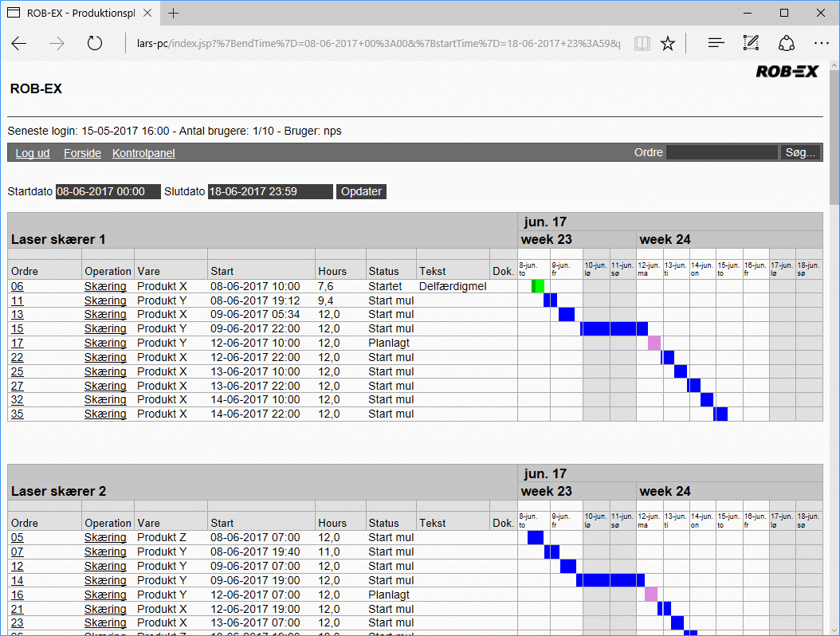The height and width of the screenshot is (636, 840).
Task: Open the browser More actions menu
Action: pyautogui.click(x=821, y=44)
